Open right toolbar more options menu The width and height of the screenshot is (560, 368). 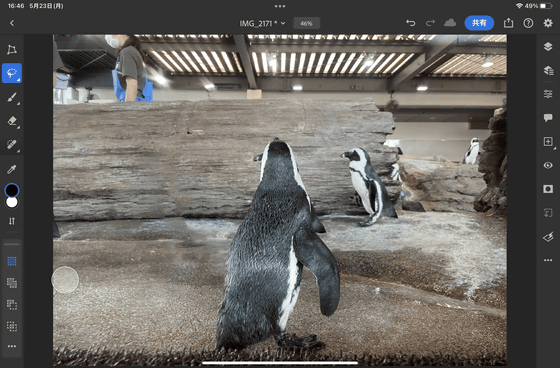pyautogui.click(x=548, y=260)
